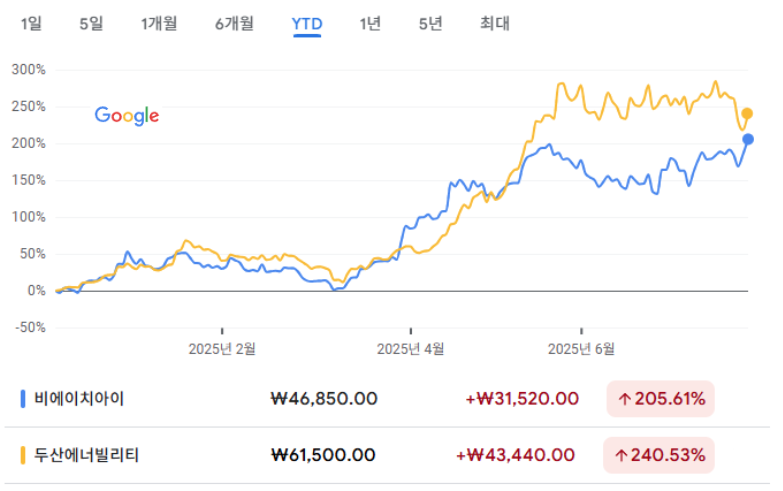Open the 비에이치아이 stock name link

click(79, 399)
